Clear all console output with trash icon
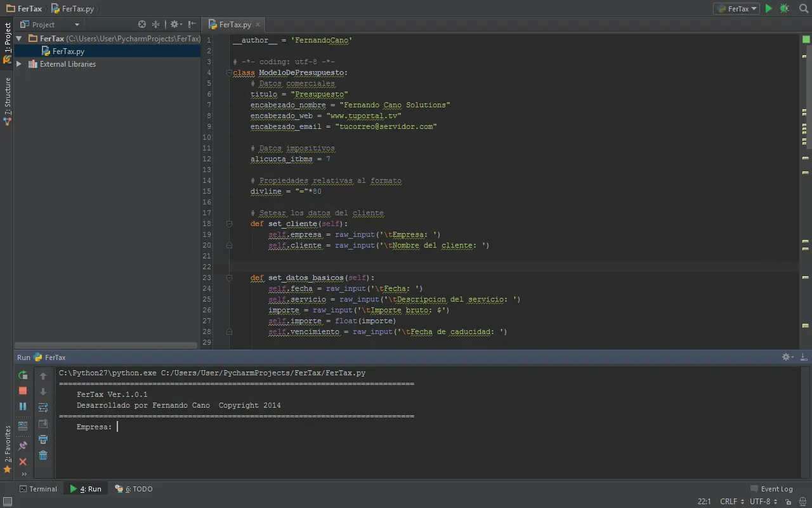The image size is (812, 508). pos(43,455)
